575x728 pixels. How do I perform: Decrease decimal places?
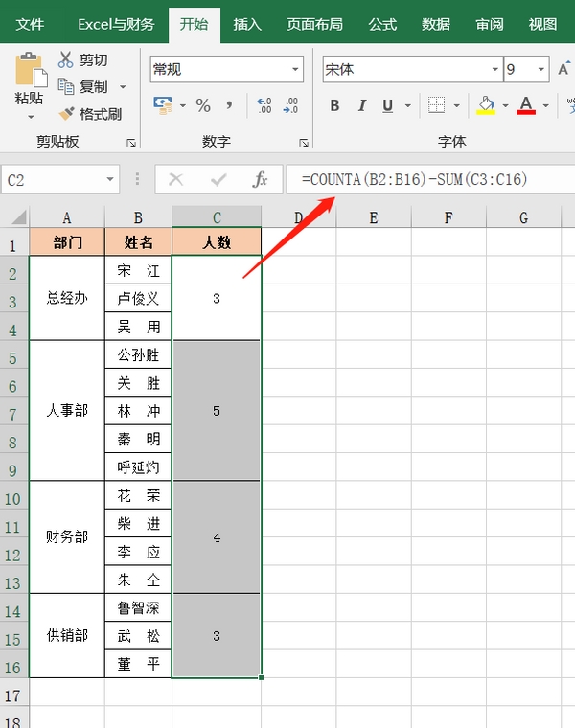[x=290, y=105]
